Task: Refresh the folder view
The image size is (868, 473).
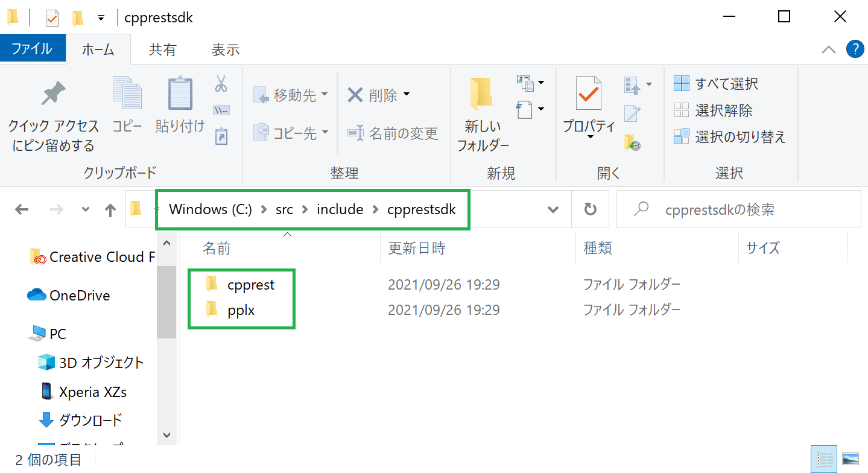Action: (590, 209)
